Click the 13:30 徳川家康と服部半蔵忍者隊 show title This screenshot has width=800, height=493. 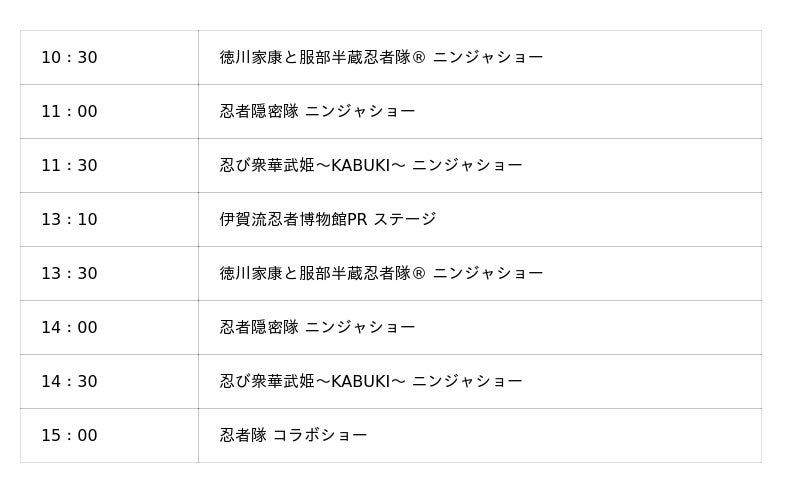click(x=381, y=274)
